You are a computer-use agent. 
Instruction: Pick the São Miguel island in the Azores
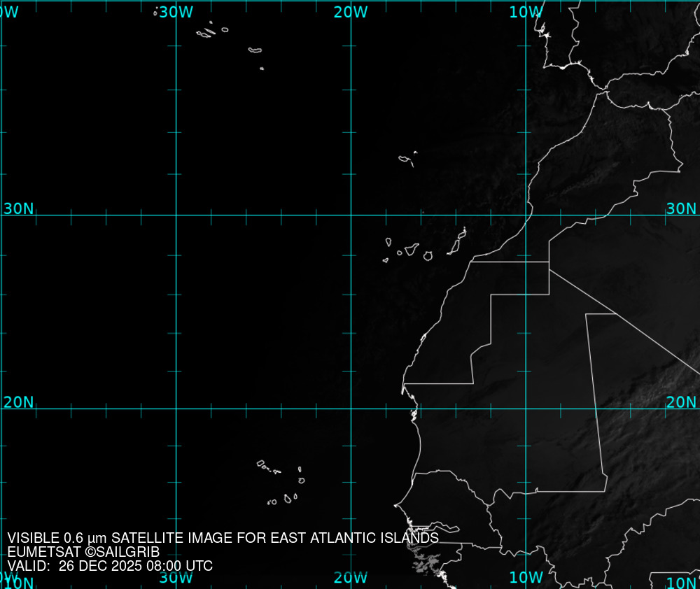[255, 50]
